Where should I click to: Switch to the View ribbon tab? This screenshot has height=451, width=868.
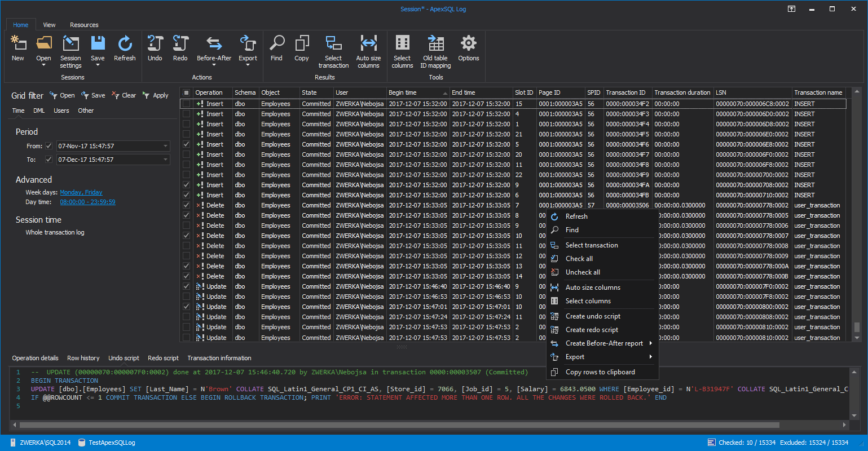tap(49, 25)
